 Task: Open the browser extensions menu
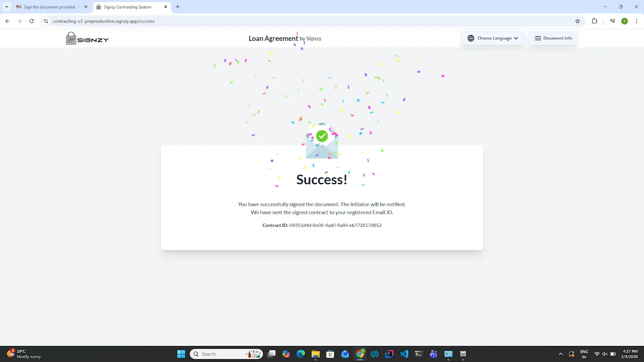(x=594, y=21)
